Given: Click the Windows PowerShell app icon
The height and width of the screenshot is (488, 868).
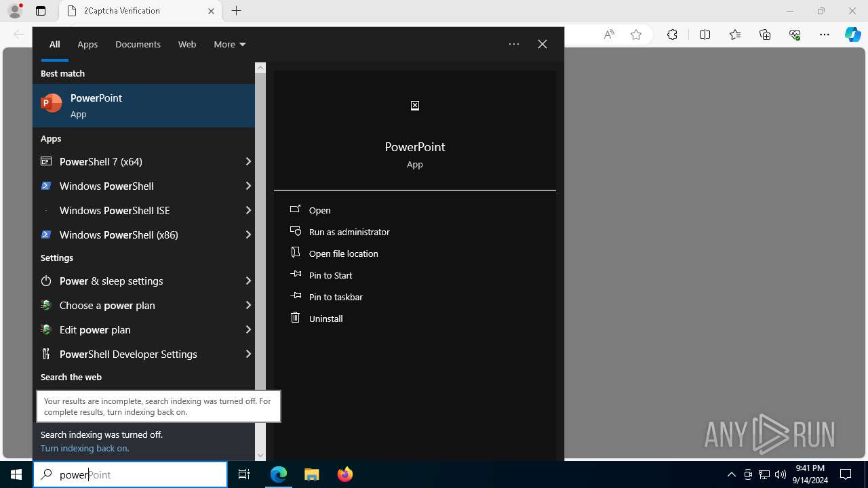Looking at the screenshot, I should 46,186.
